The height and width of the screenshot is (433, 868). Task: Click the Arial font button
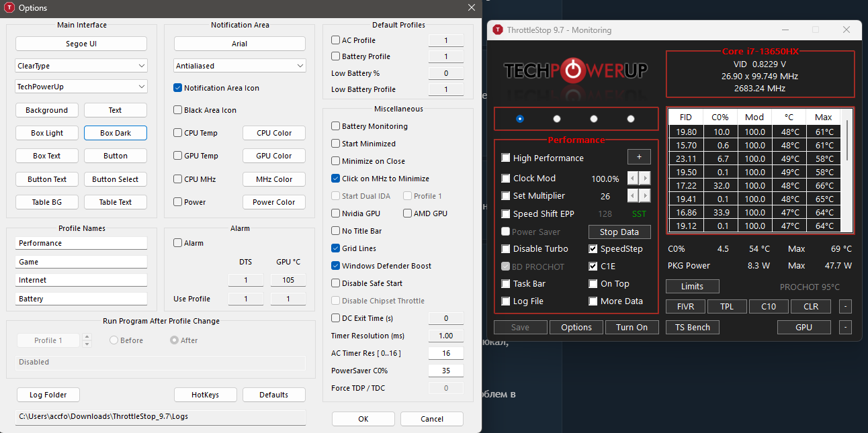click(240, 44)
